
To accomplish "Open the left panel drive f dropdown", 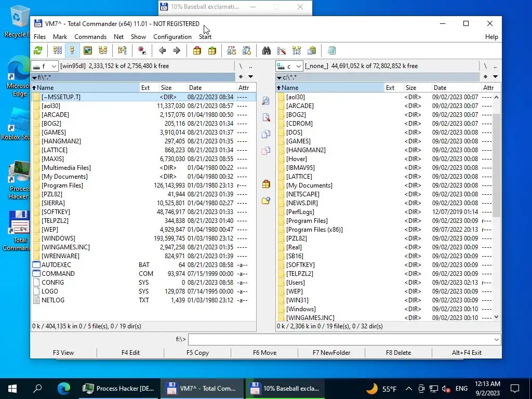I will [45, 66].
